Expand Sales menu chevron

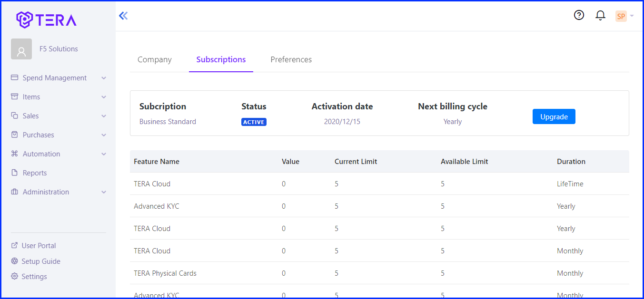(x=104, y=116)
